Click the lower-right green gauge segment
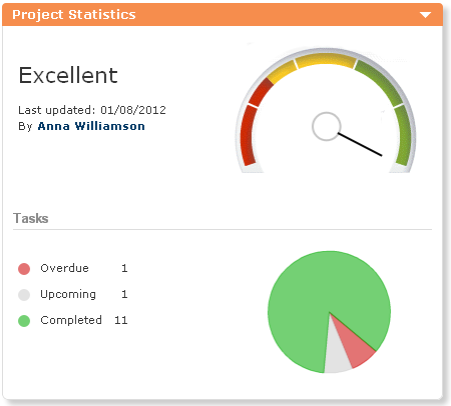Viewport: 451px width, 406px height. [404, 135]
